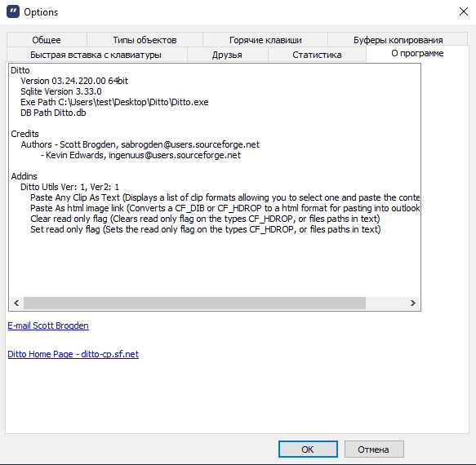Open the Ditto Home Page link

(x=73, y=354)
